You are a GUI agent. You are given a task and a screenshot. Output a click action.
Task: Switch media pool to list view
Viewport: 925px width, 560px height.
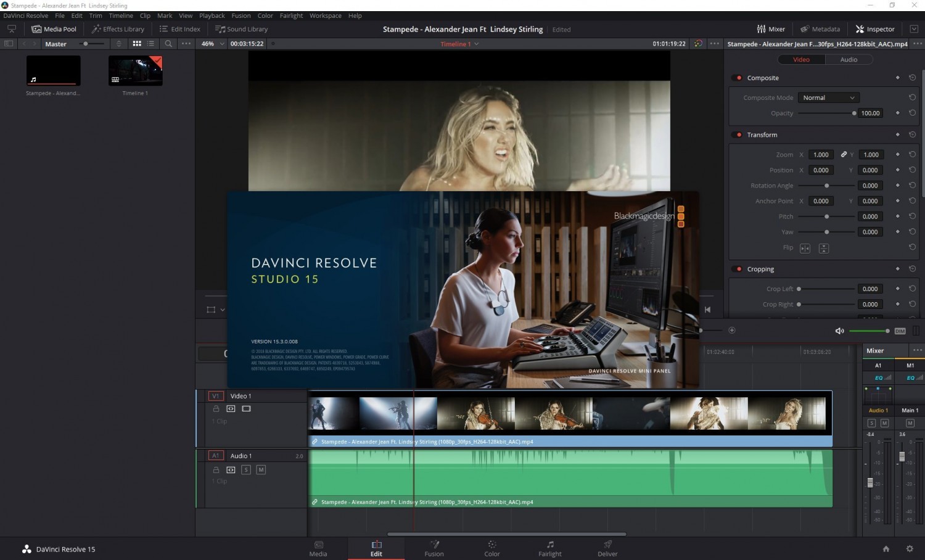pos(150,44)
